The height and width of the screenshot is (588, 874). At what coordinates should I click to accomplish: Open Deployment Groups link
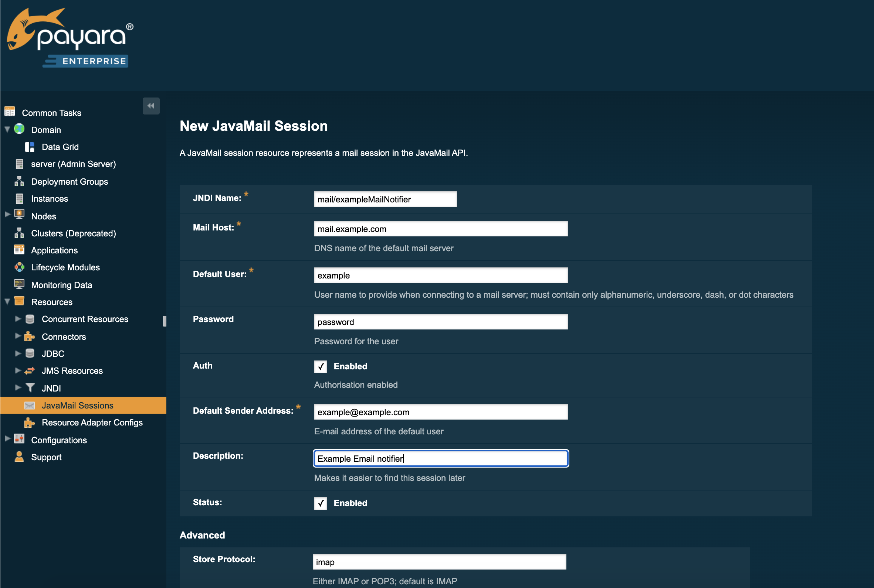[x=70, y=181]
